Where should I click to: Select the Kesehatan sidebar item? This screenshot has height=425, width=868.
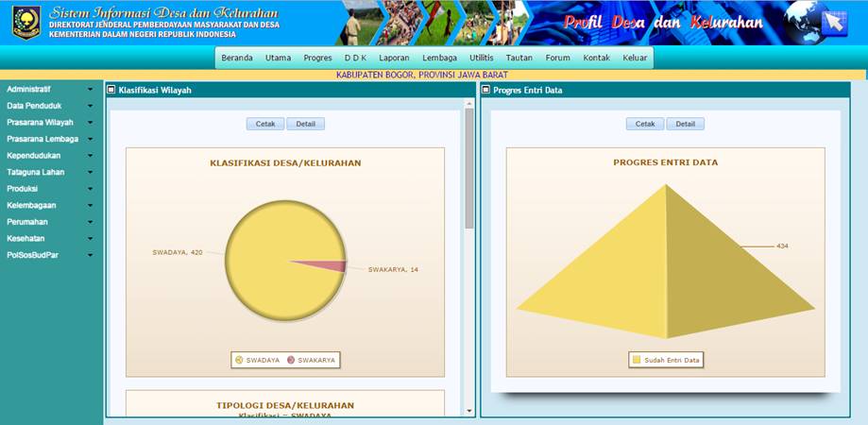pyautogui.click(x=26, y=239)
